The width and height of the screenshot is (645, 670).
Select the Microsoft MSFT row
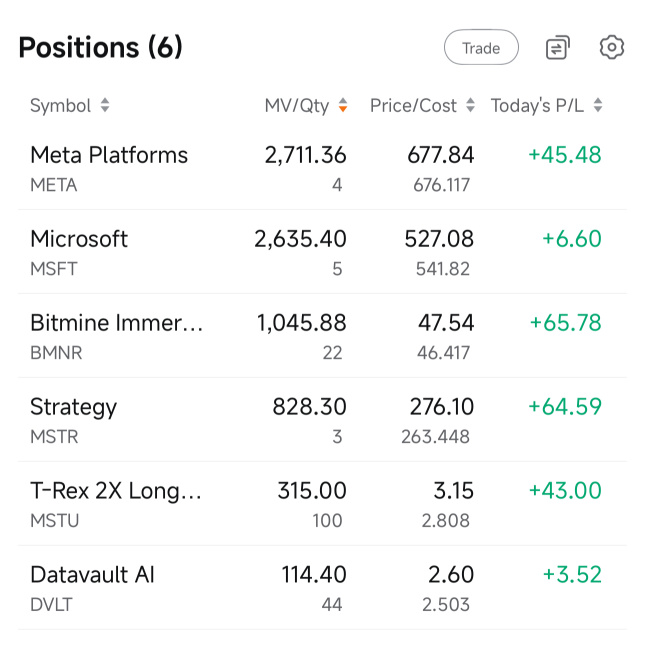(x=79, y=240)
